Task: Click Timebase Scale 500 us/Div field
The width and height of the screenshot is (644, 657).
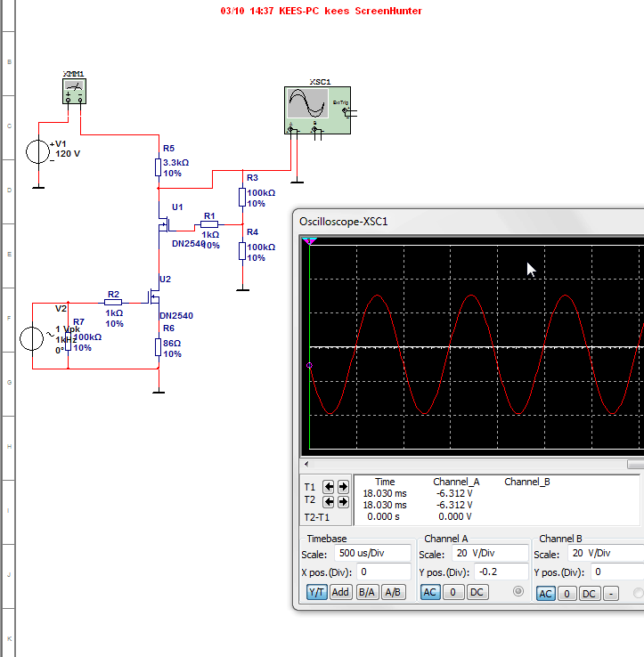Action: coord(372,553)
